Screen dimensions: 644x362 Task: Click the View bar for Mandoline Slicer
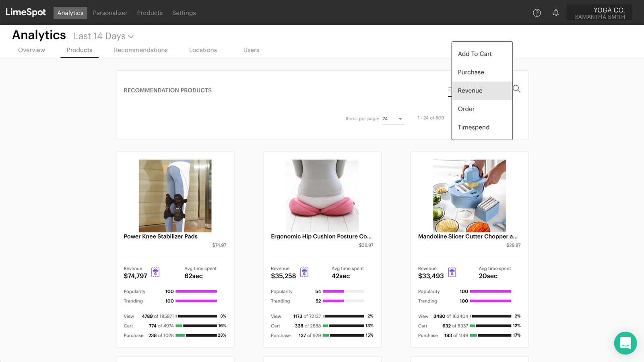point(491,316)
